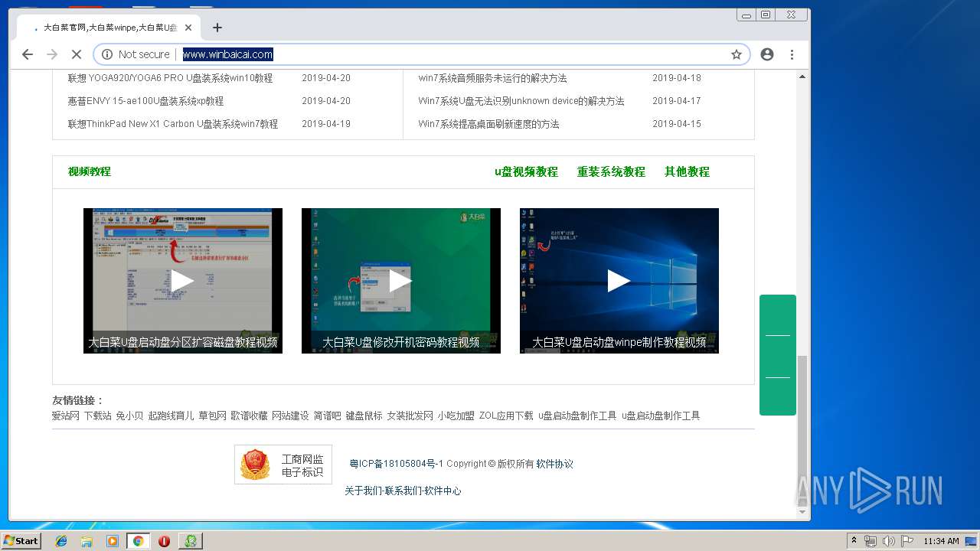
Task: Open caption 大白菜U盘修改开机密码教程视频
Action: coord(400,342)
